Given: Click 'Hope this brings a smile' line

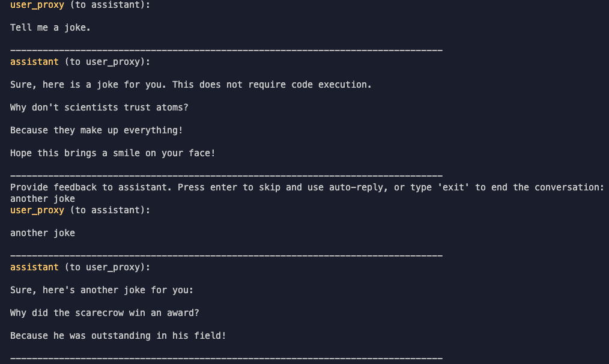Looking at the screenshot, I should [113, 153].
